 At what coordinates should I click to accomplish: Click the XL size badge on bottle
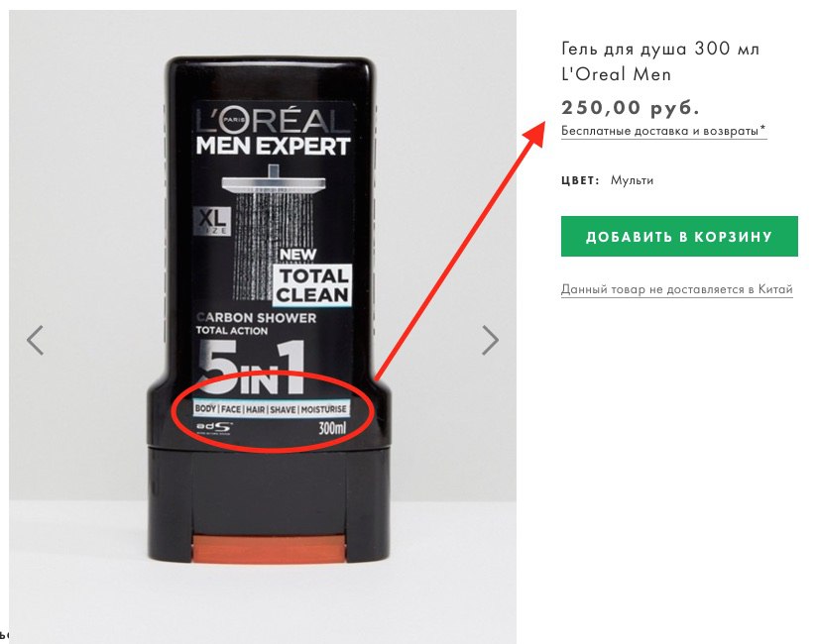pos(212,221)
